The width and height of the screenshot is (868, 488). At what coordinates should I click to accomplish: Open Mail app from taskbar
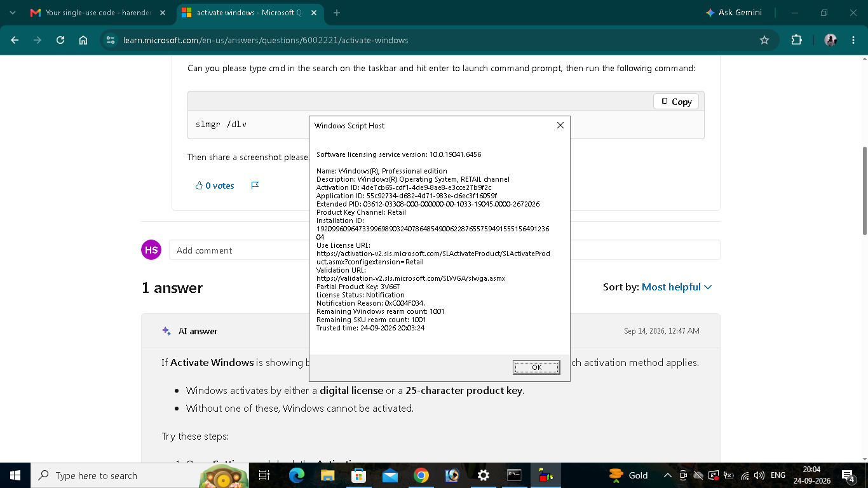click(390, 475)
